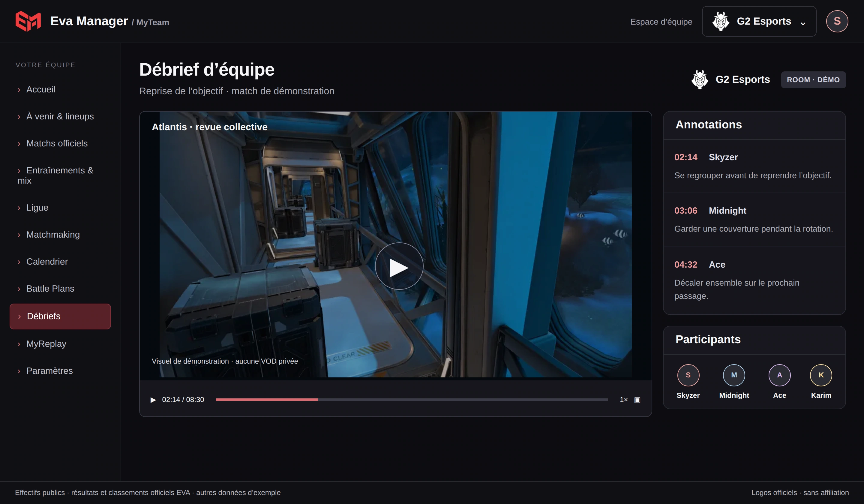Image resolution: width=864 pixels, height=504 pixels.
Task: Jump to the 04:32 Ace annotation
Action: click(x=754, y=280)
